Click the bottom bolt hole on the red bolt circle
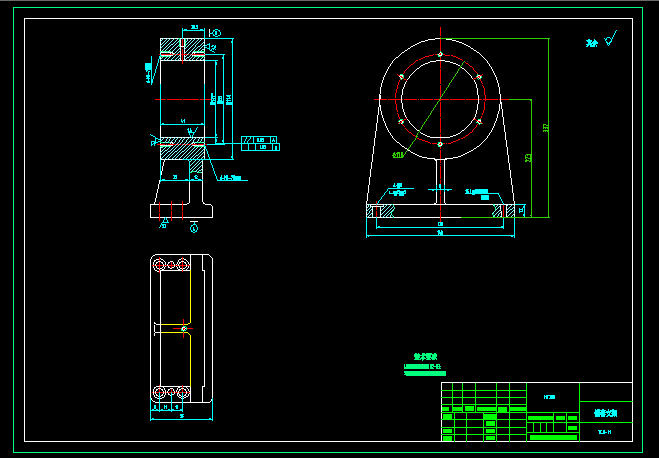Screen dimensions: 659x458 point(440,145)
